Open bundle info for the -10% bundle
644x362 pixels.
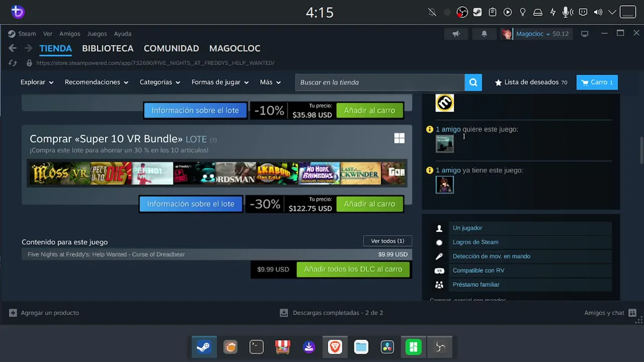pos(195,111)
